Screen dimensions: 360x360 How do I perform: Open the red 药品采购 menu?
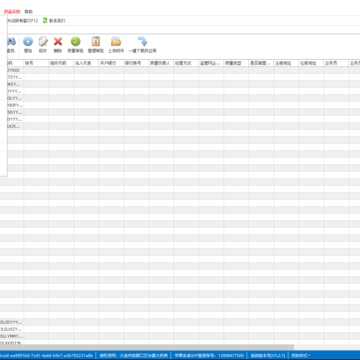point(12,12)
